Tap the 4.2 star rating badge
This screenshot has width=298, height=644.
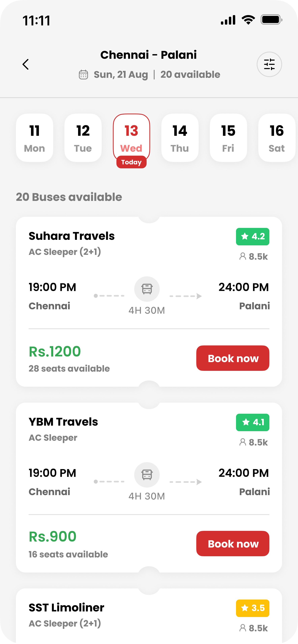point(253,236)
